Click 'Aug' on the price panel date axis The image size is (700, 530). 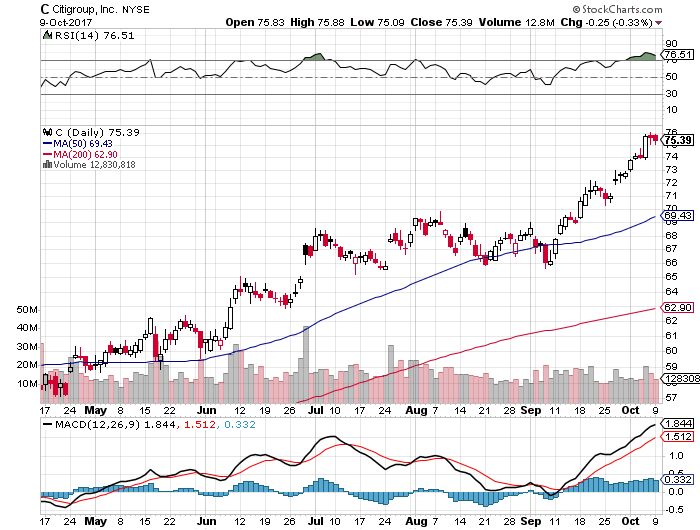pyautogui.click(x=416, y=410)
